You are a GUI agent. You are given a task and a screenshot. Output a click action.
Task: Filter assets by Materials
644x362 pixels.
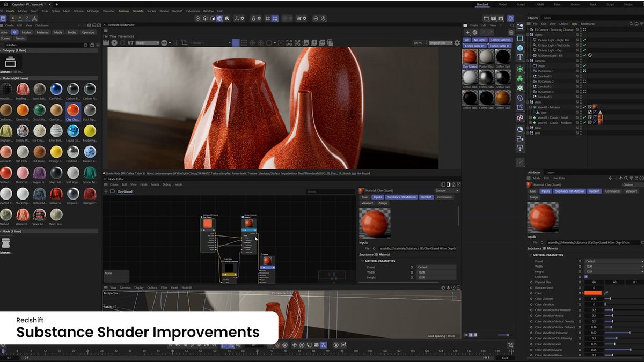pos(42,32)
